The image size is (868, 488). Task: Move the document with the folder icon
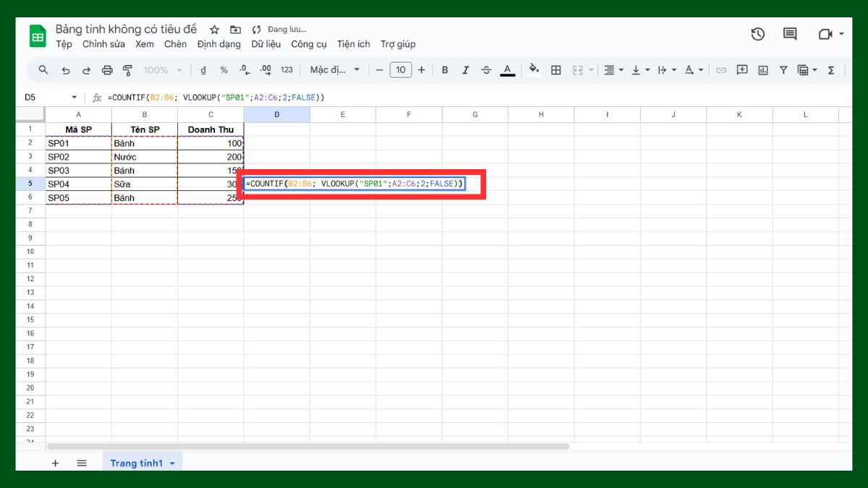pos(235,30)
